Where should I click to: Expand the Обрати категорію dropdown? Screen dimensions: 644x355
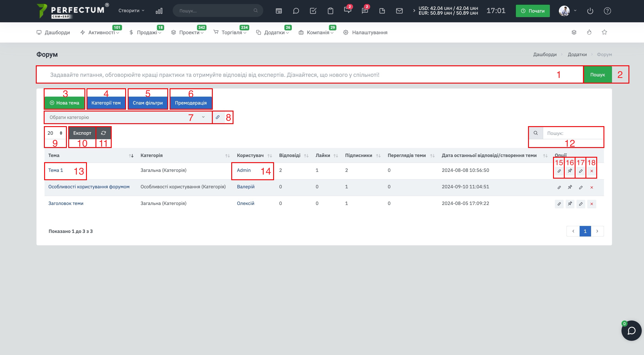coord(128,117)
